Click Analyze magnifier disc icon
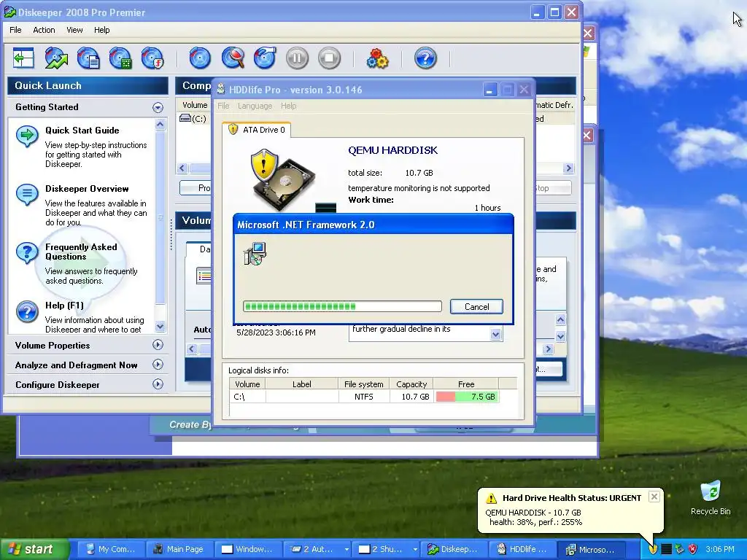This screenshot has width=747, height=560. click(x=233, y=58)
